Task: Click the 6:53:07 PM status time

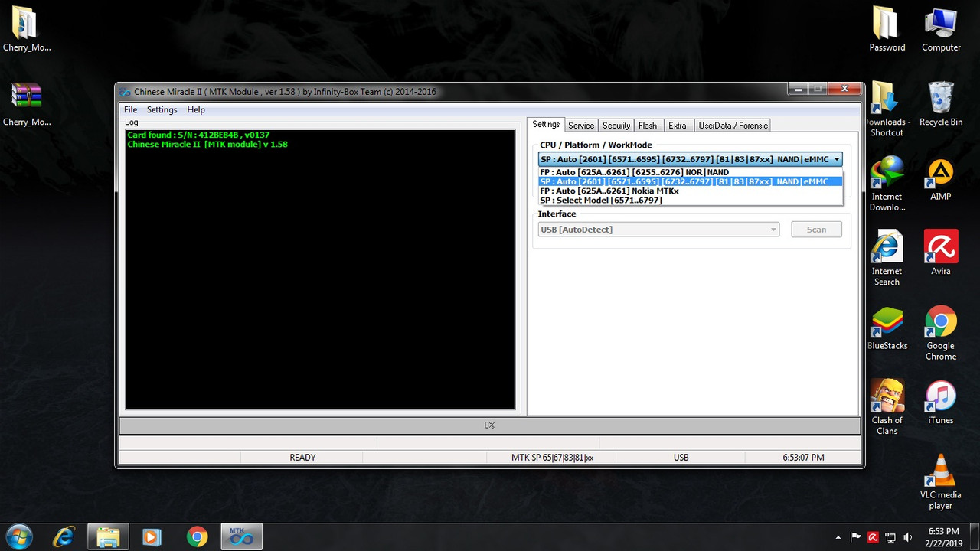Action: (803, 457)
